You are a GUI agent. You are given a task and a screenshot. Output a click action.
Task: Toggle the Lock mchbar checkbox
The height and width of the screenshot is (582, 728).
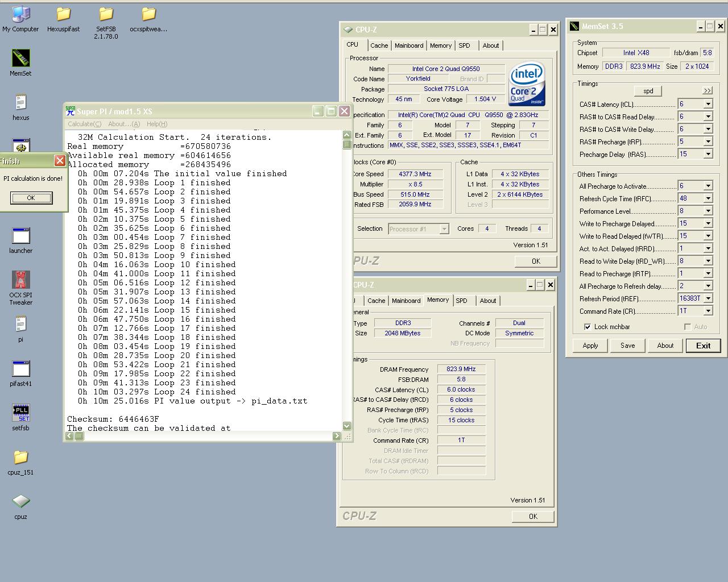coord(588,327)
